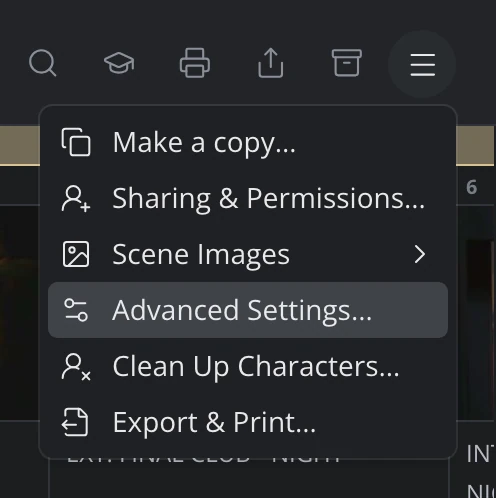Select Advanced Settings... menu item

pos(248,310)
